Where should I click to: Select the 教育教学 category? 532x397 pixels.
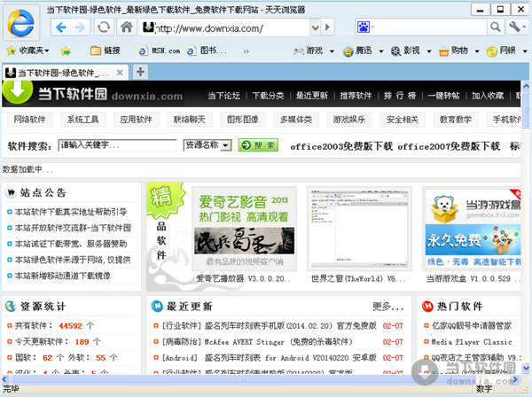(x=456, y=120)
